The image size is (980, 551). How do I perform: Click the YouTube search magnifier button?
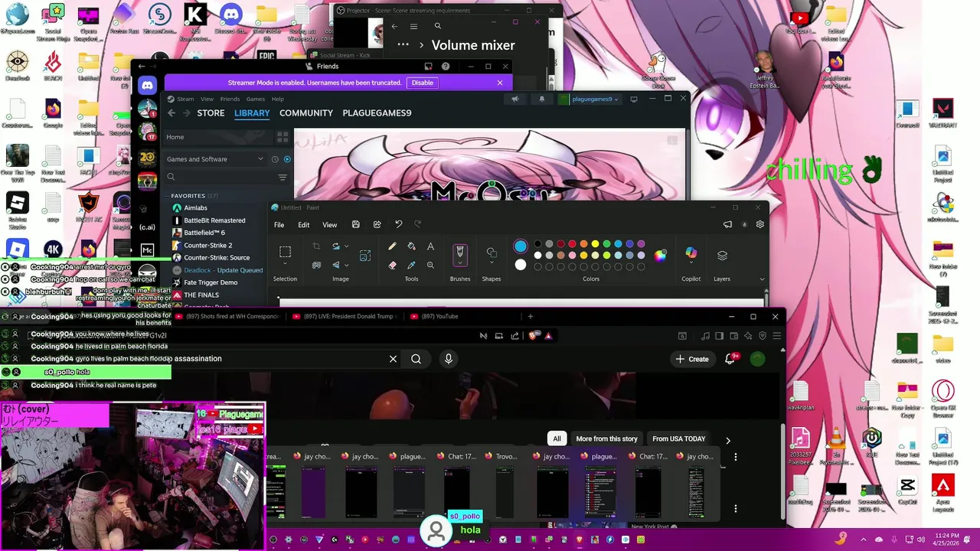416,359
